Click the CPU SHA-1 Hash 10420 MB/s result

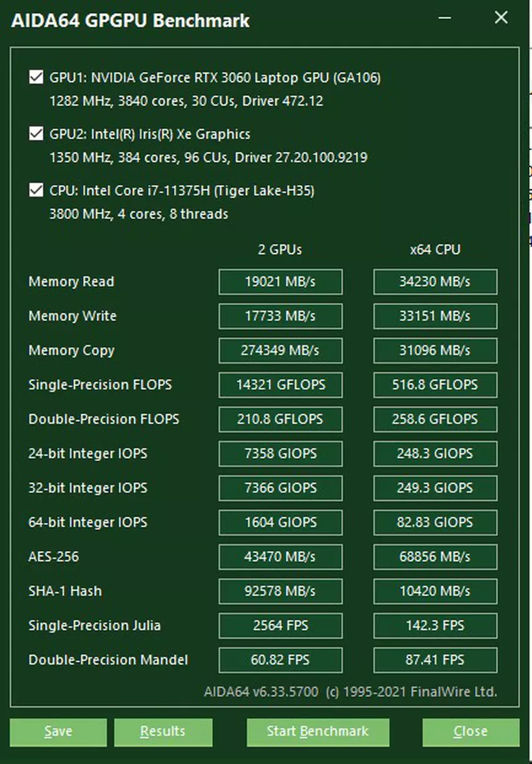[435, 591]
